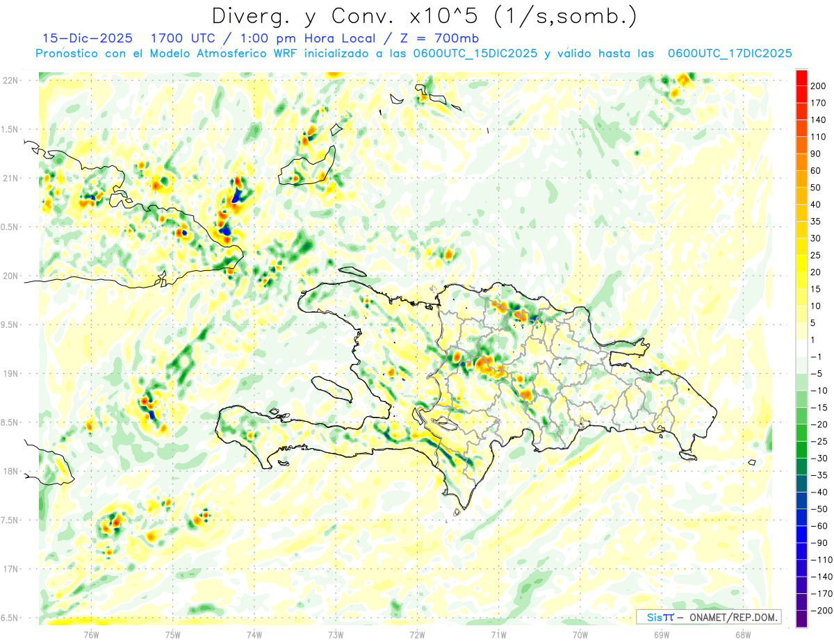
Task: Click the 72W longitude label
Action: [417, 635]
